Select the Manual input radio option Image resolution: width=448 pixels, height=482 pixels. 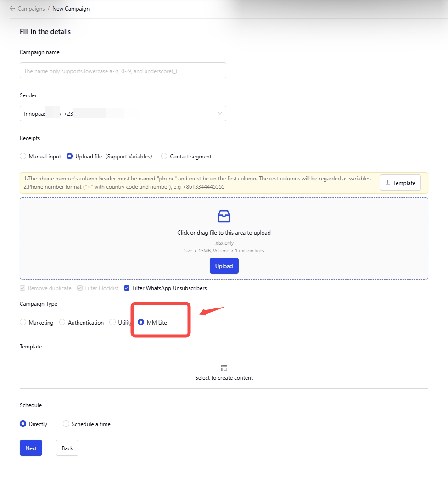point(23,157)
